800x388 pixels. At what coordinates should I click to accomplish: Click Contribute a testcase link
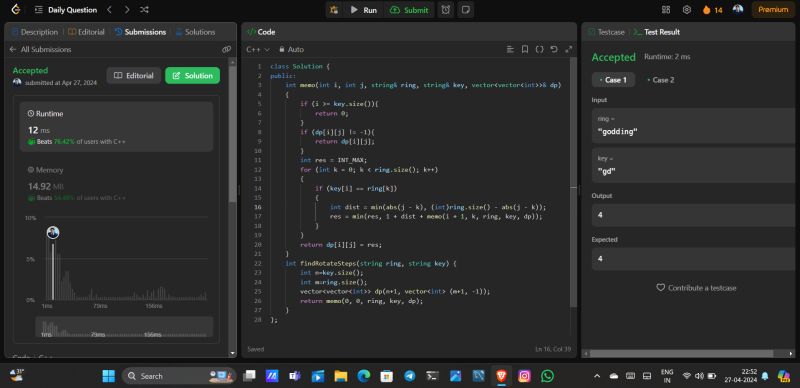(x=696, y=288)
